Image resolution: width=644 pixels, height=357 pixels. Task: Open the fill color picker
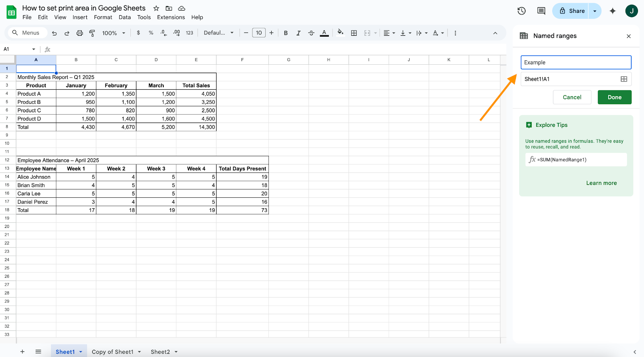coord(340,33)
